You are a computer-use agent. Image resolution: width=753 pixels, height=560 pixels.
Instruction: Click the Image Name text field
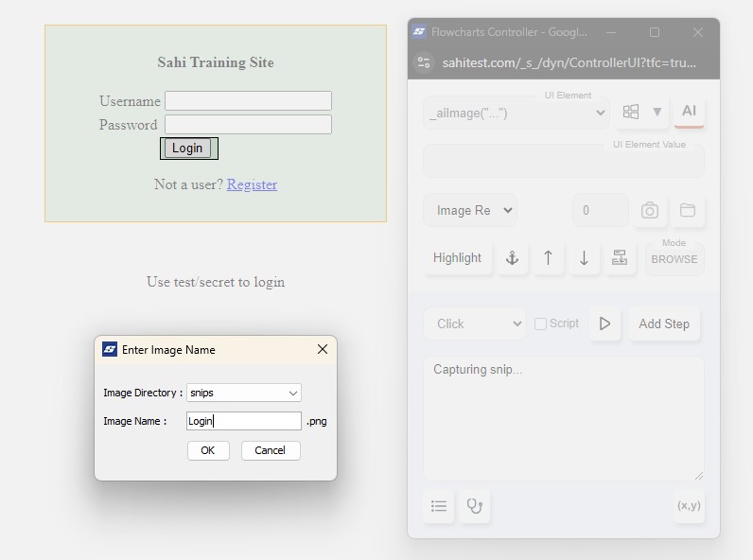point(244,421)
